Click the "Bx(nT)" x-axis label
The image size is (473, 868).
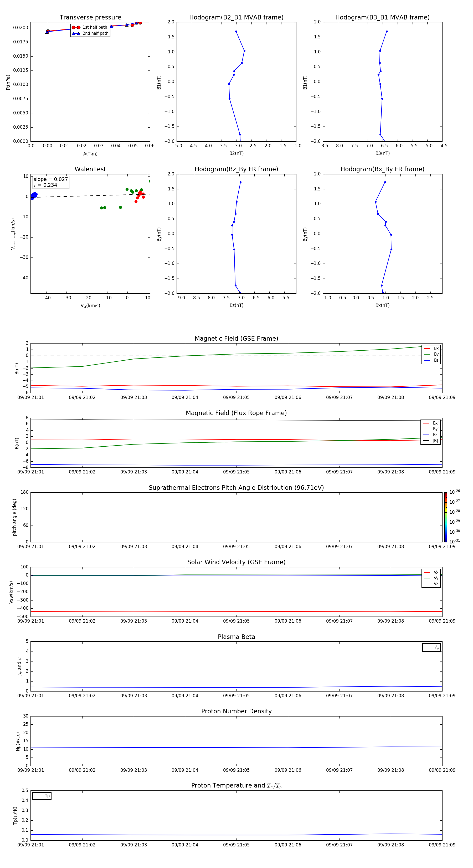point(382,305)
